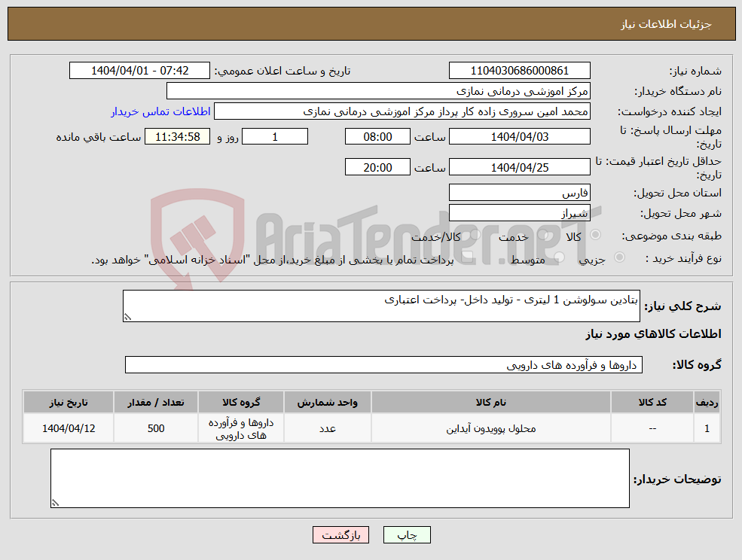Screen dimensions: 742x560
Task: Click the validity time field 20:00
Action: coord(377,167)
